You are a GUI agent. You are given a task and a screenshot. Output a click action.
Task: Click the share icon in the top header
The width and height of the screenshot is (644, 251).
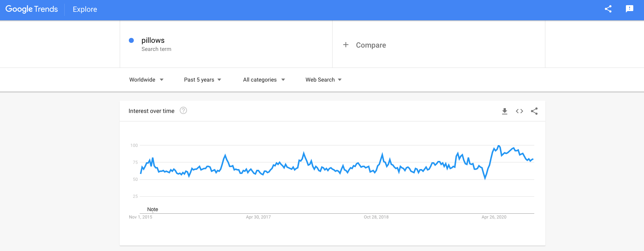[608, 9]
